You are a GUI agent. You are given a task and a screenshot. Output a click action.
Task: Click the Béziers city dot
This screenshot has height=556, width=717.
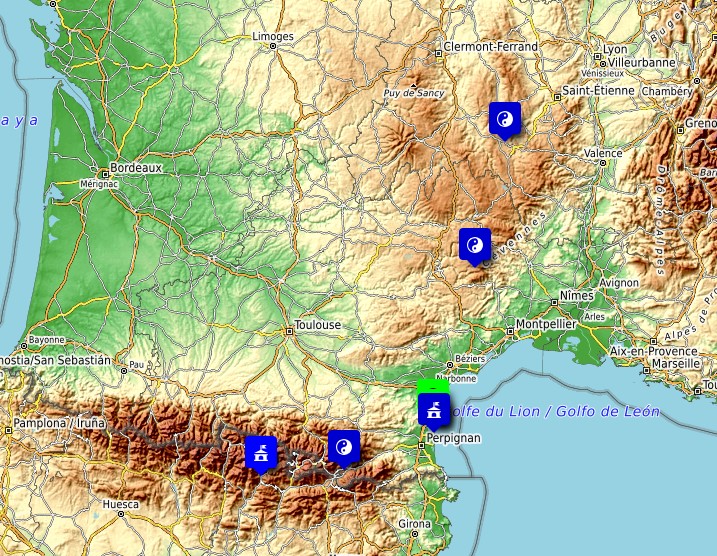461,359
